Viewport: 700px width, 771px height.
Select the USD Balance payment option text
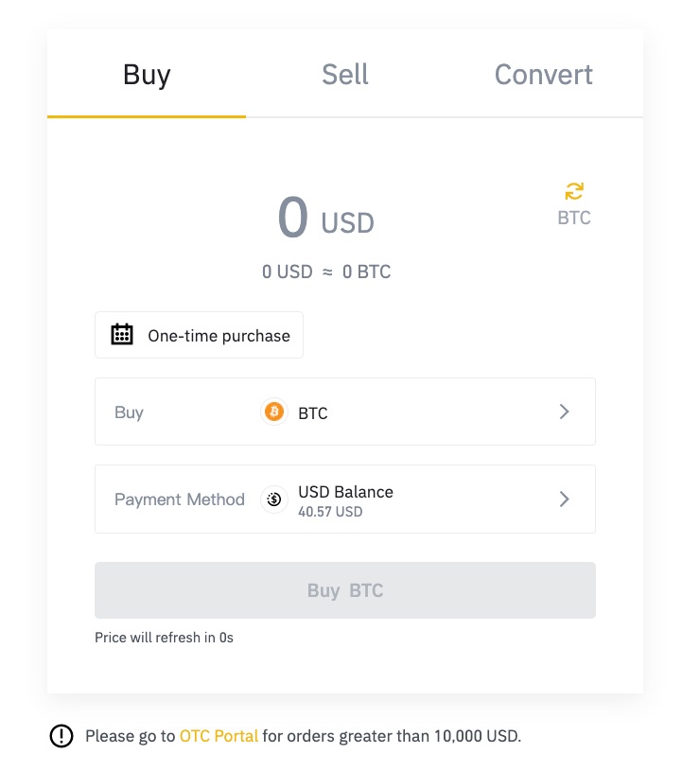click(x=345, y=492)
